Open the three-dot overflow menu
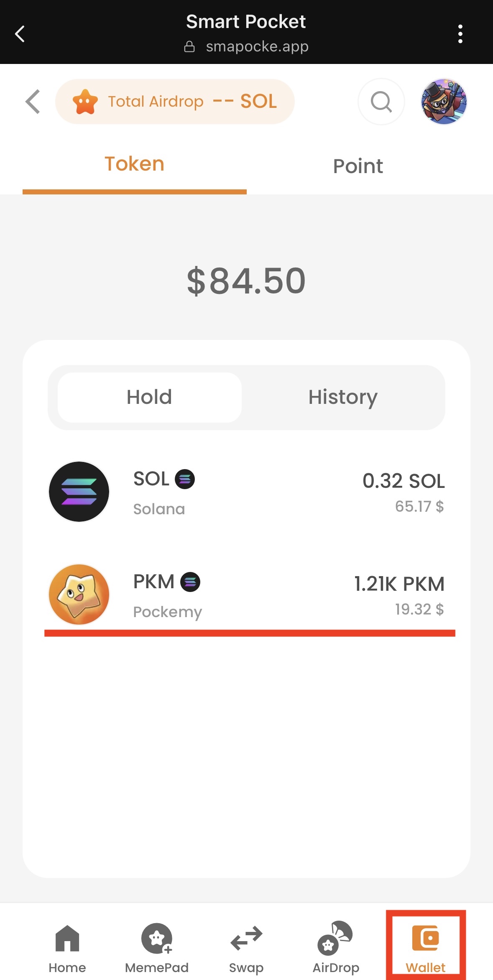 460,34
